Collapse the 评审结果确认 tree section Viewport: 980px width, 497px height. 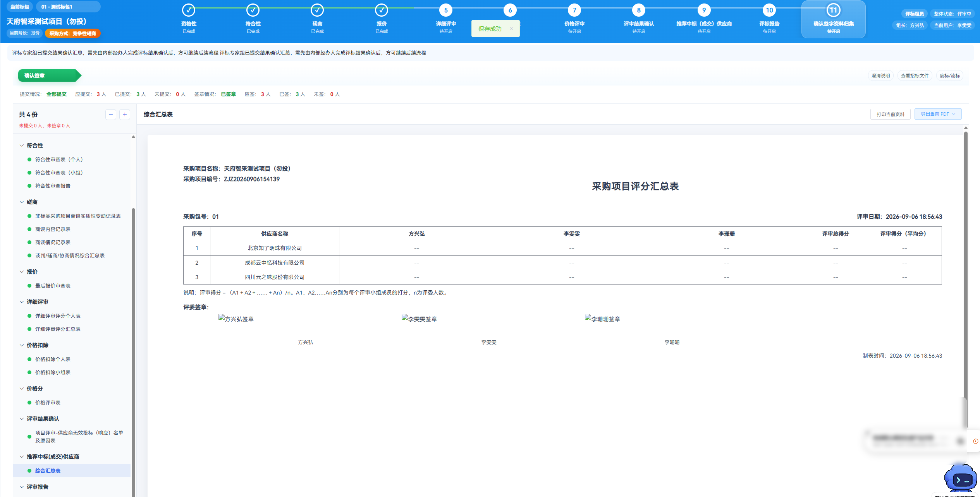click(22, 419)
